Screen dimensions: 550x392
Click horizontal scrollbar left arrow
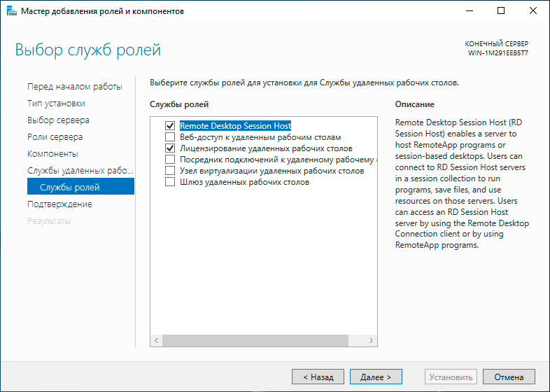(x=156, y=340)
